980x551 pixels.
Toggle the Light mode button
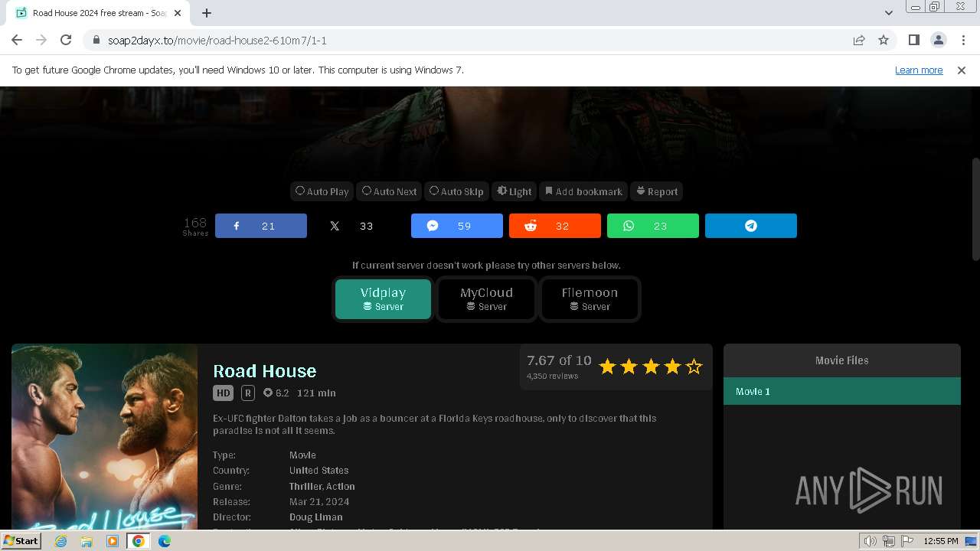pos(514,191)
